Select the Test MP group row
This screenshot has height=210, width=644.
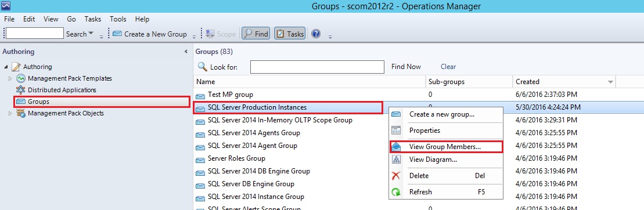(419, 95)
